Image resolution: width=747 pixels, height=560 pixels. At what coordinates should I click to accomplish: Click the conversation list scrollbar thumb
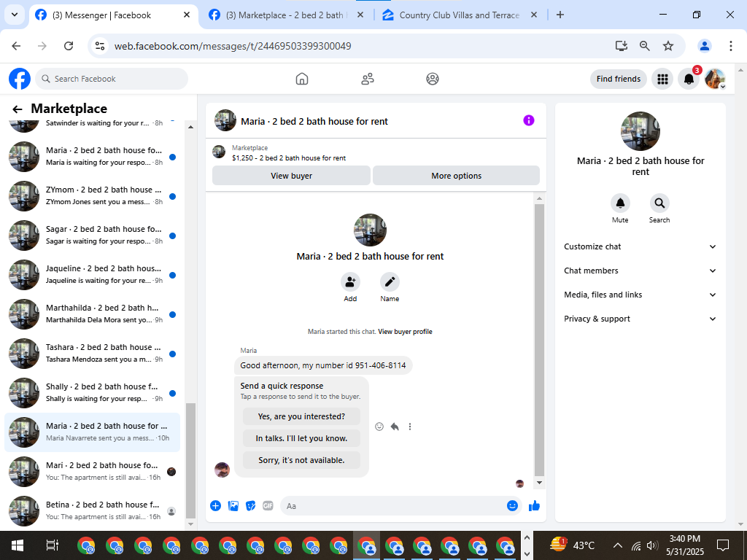(x=190, y=461)
